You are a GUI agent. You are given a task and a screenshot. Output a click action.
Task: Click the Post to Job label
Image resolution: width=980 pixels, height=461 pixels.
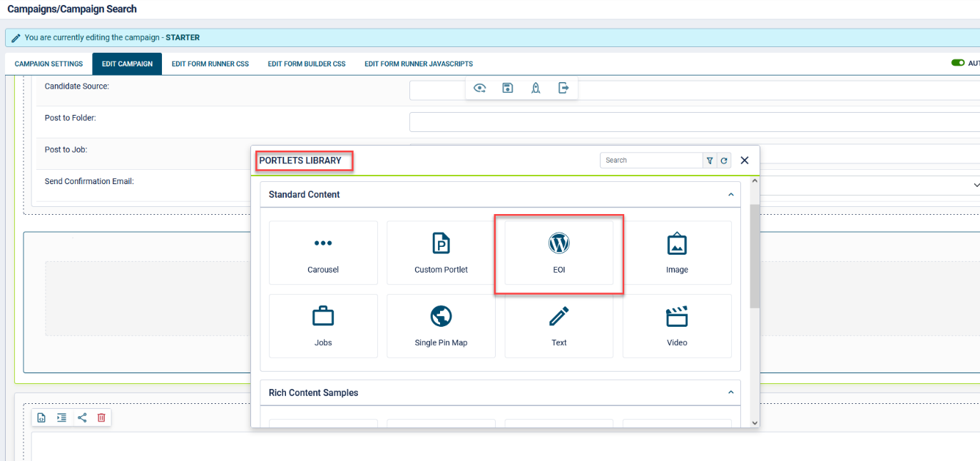(x=66, y=150)
